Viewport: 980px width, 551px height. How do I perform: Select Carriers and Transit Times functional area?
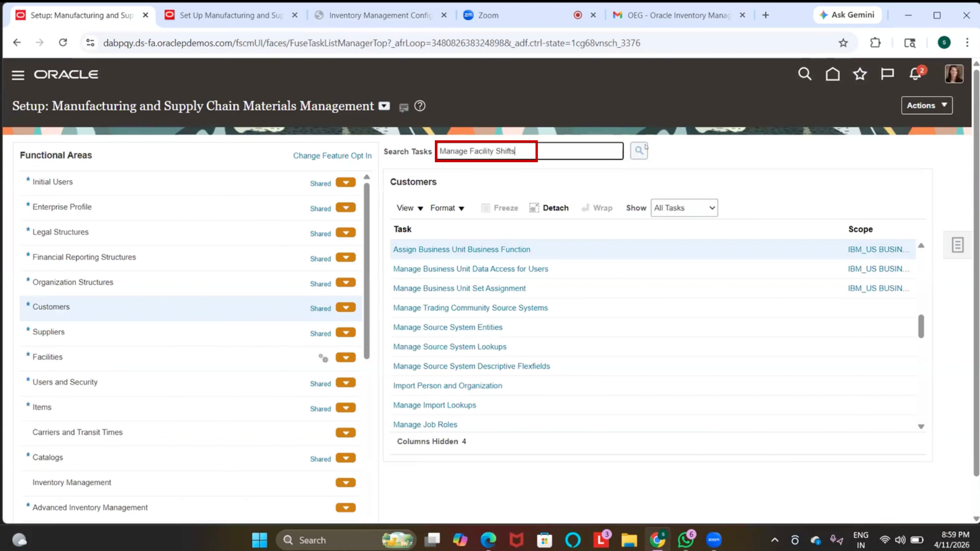[x=78, y=433]
